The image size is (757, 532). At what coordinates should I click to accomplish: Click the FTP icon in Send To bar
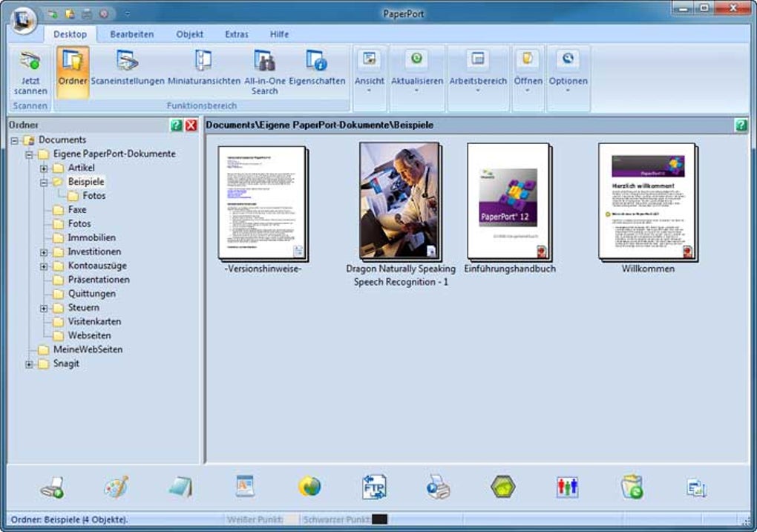374,487
